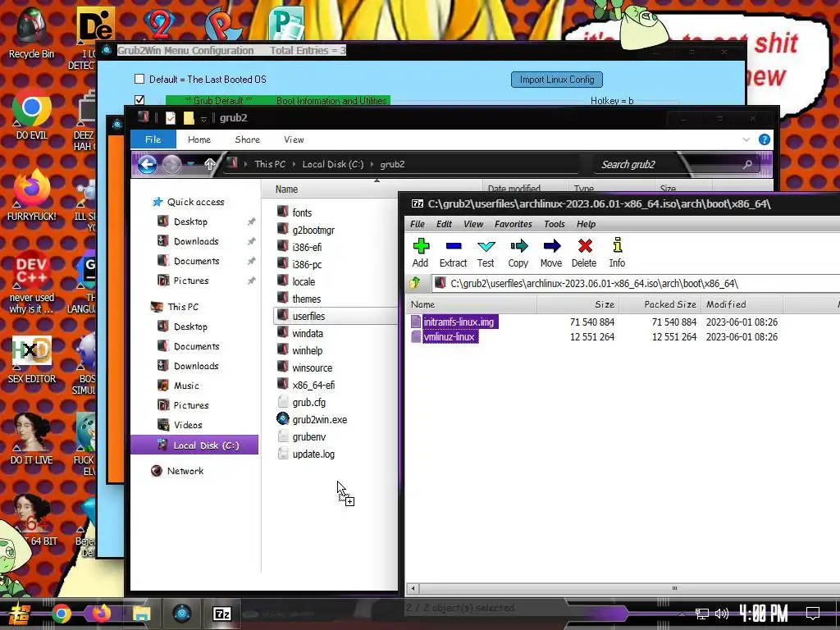Image resolution: width=840 pixels, height=630 pixels.
Task: Expand Local Disk (C:) breadcrumb chevron
Action: point(372,164)
